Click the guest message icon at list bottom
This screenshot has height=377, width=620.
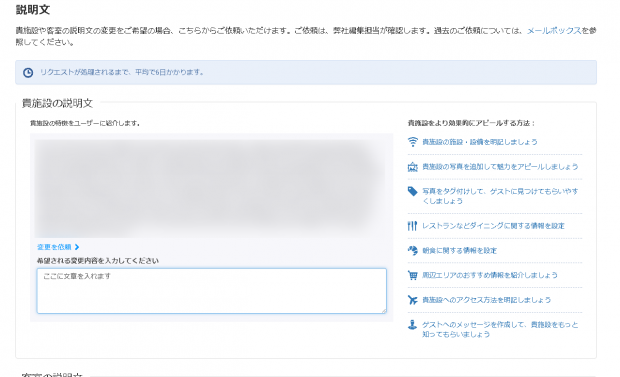pyautogui.click(x=412, y=325)
